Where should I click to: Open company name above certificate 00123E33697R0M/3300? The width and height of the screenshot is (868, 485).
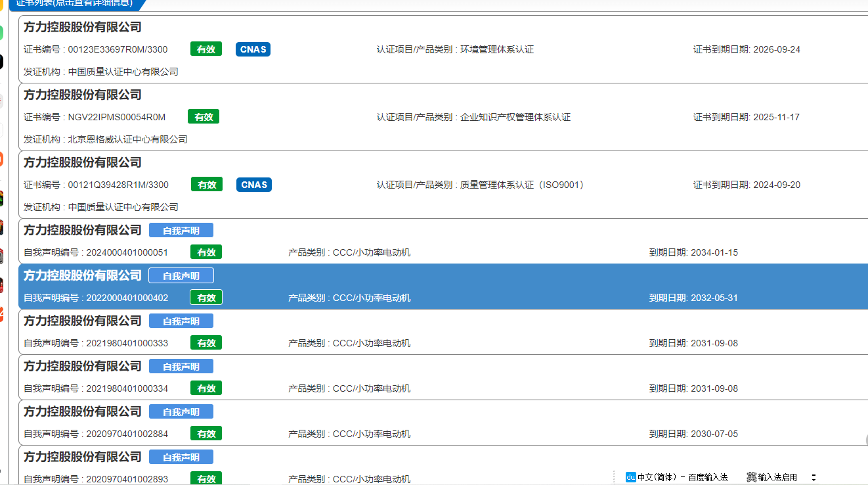click(83, 28)
